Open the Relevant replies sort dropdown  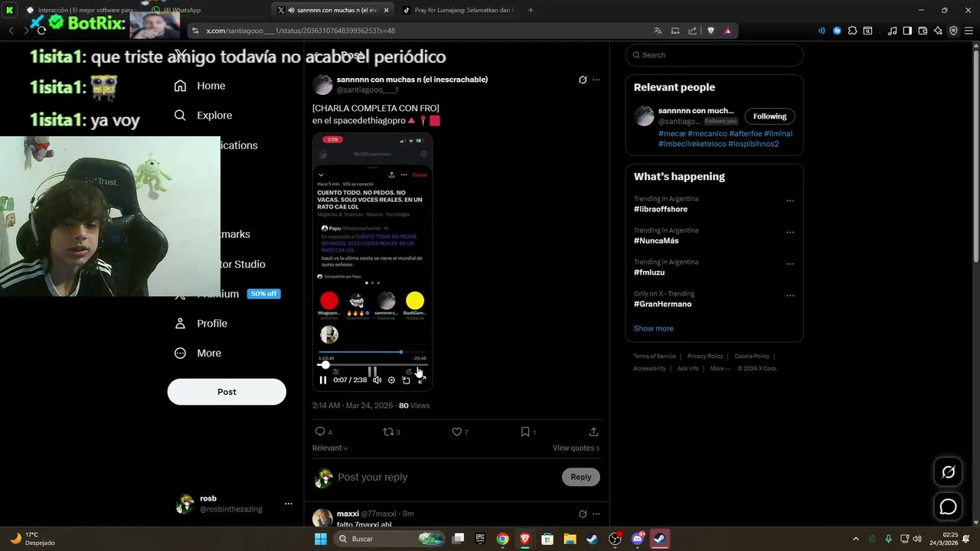pos(330,448)
